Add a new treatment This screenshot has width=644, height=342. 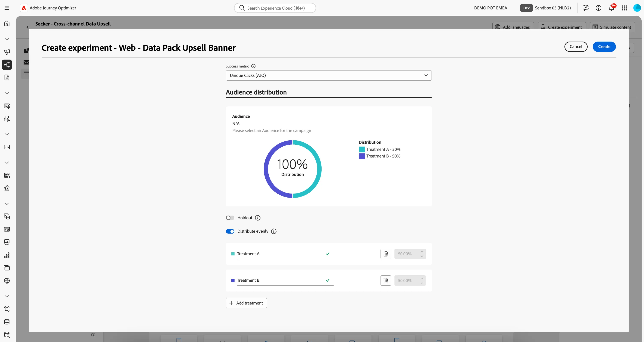[x=246, y=303]
